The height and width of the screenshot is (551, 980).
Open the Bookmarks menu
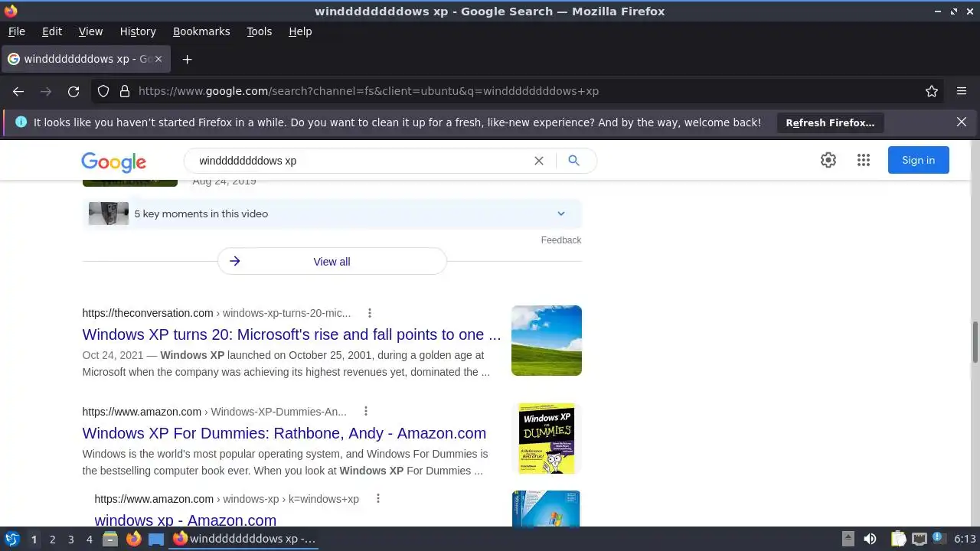pos(201,31)
